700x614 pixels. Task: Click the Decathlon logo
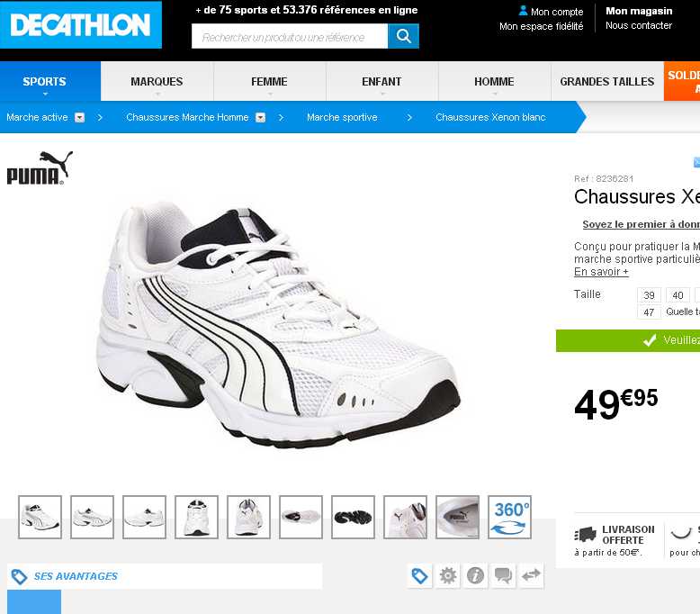81,24
